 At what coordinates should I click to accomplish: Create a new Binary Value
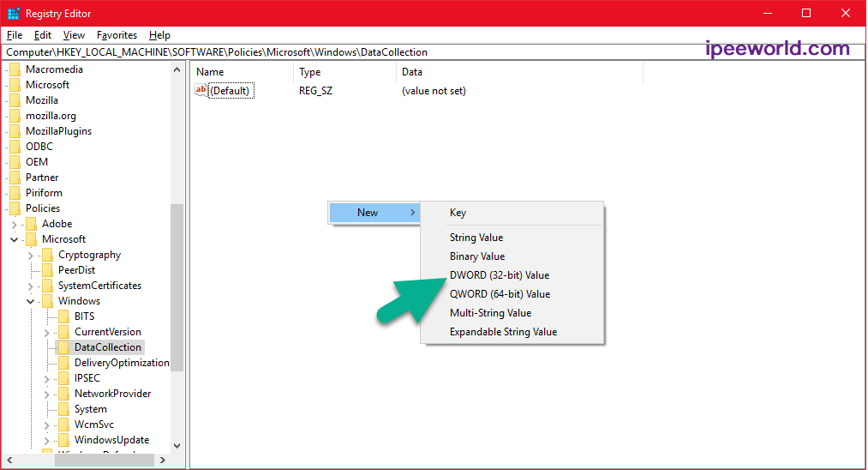click(512, 256)
